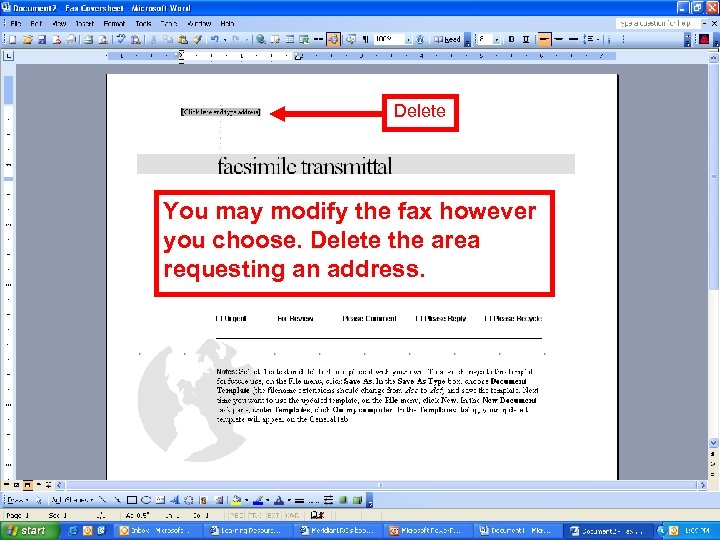Viewport: 720px width, 540px height.
Task: Toggle Show/Hide paragraph marks
Action: click(366, 40)
